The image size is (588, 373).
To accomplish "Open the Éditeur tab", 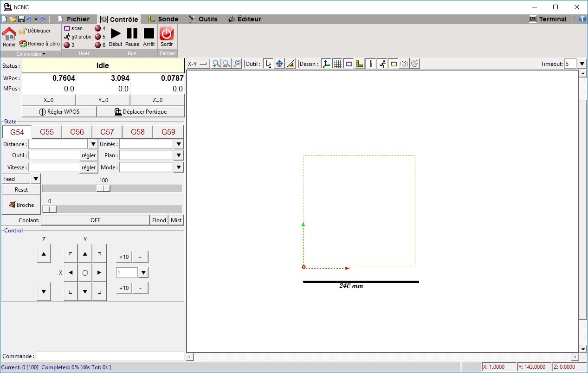I will pos(245,19).
